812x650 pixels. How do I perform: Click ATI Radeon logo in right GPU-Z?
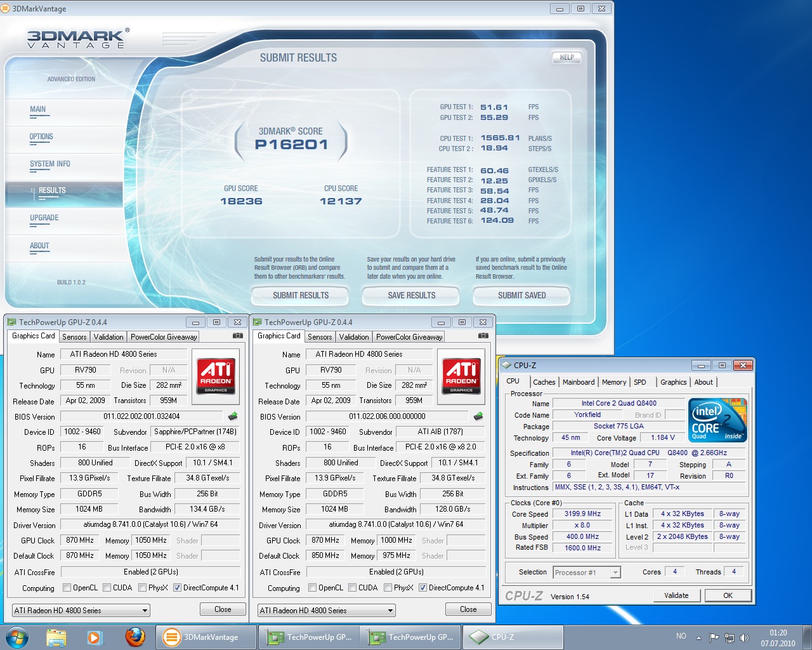click(461, 375)
